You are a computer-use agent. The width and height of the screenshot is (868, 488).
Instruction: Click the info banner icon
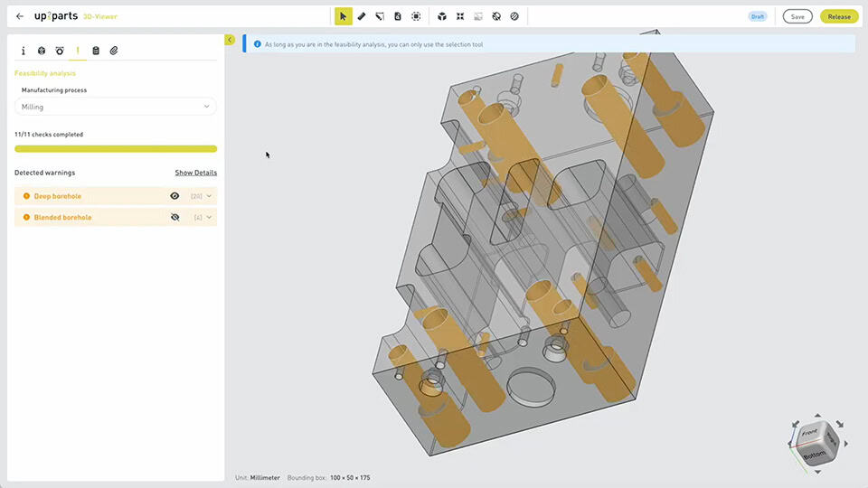coord(258,44)
